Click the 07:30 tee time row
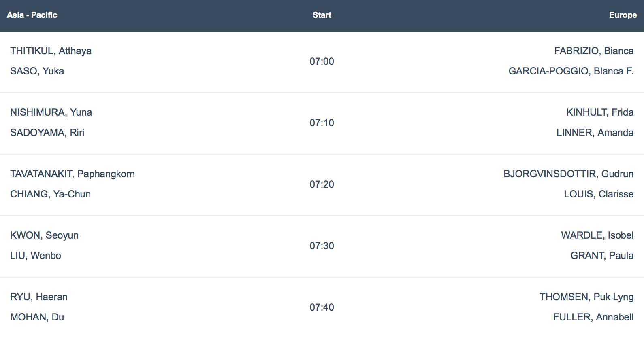644x337 pixels. 322,246
